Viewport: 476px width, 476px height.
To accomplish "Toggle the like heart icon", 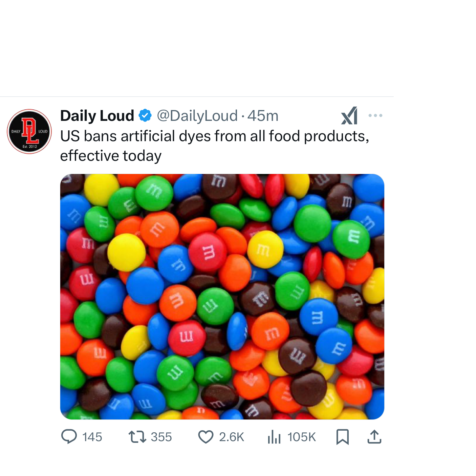I will coord(205,437).
